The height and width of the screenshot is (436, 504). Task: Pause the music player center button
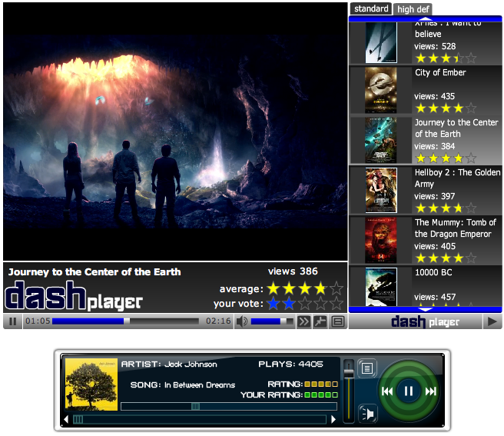(408, 391)
